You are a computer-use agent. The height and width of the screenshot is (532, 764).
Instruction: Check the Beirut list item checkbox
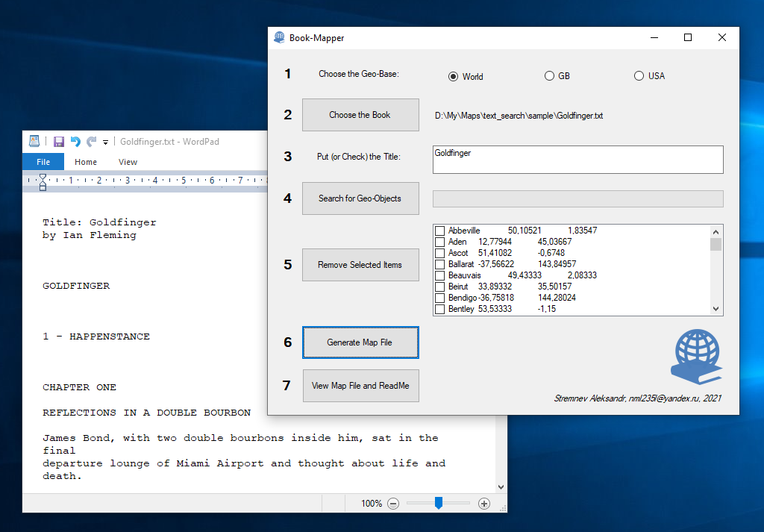coord(439,287)
